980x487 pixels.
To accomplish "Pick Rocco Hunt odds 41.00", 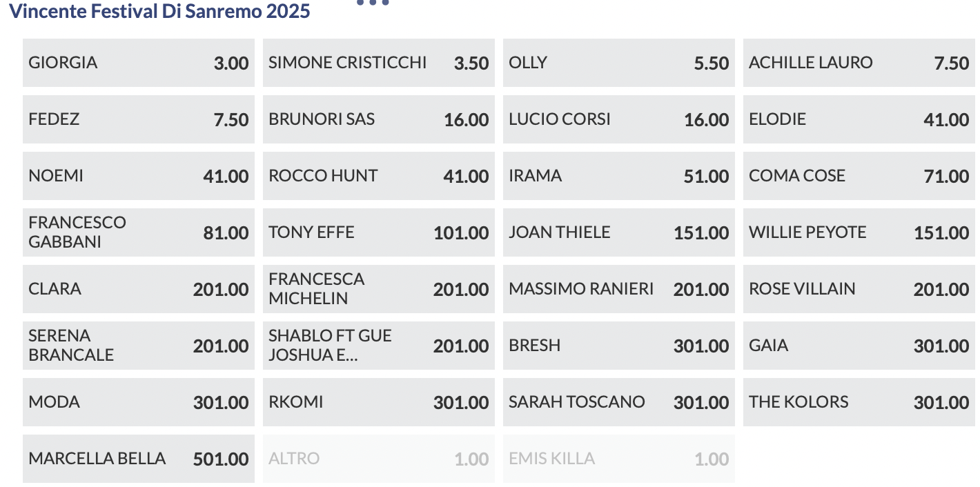I will [378, 176].
